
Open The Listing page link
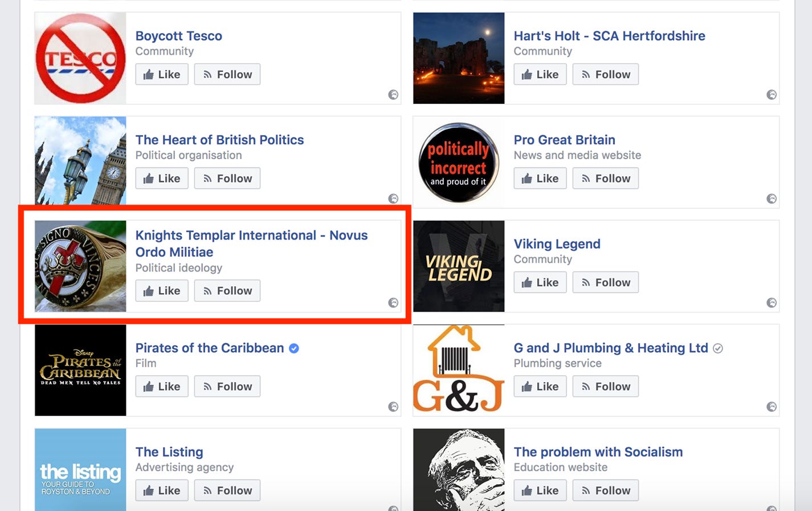pyautogui.click(x=169, y=452)
